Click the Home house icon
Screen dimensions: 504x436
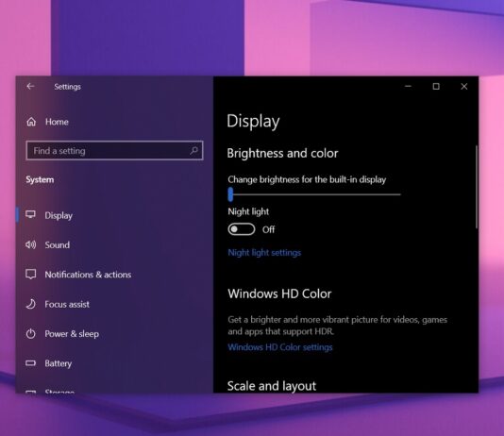(x=31, y=122)
